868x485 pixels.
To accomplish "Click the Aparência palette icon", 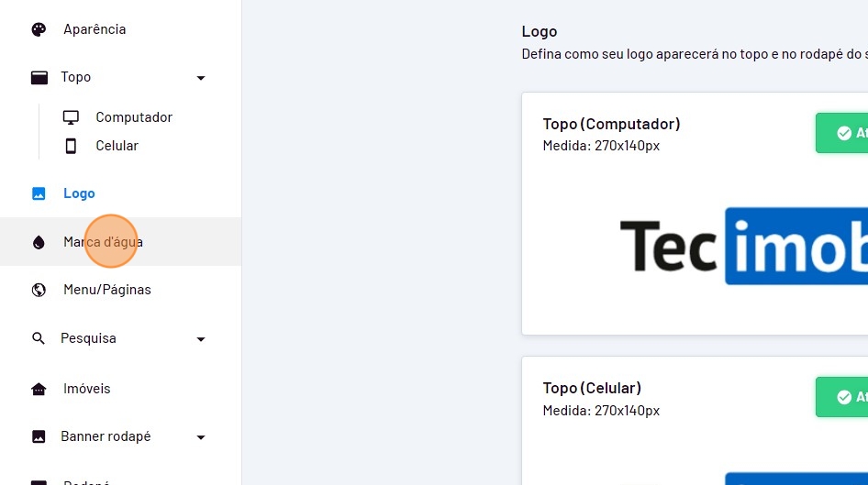I will [x=39, y=29].
